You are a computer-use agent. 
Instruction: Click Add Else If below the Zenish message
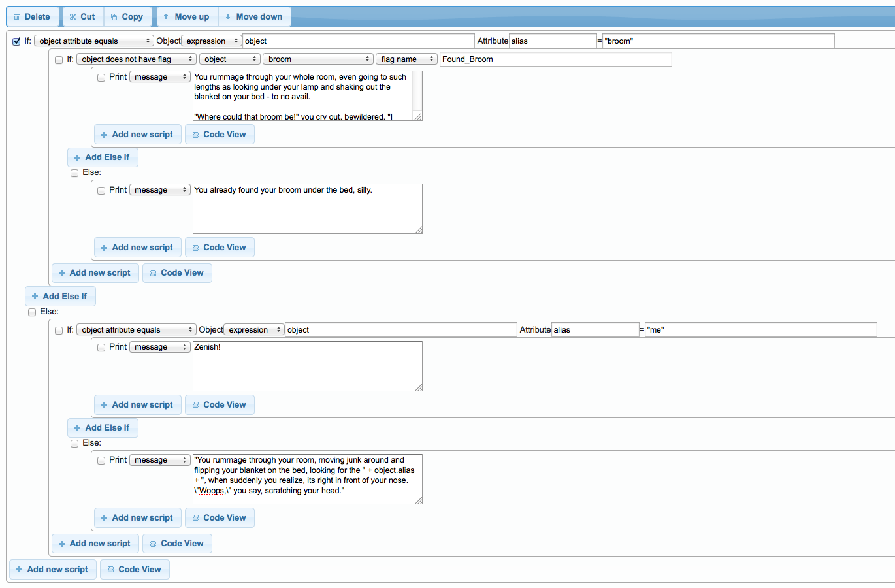click(x=103, y=427)
